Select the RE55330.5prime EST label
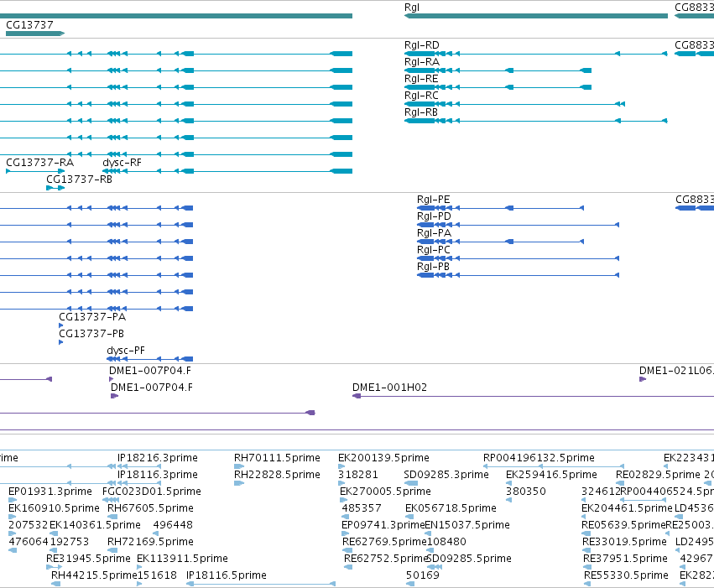 coord(626,575)
